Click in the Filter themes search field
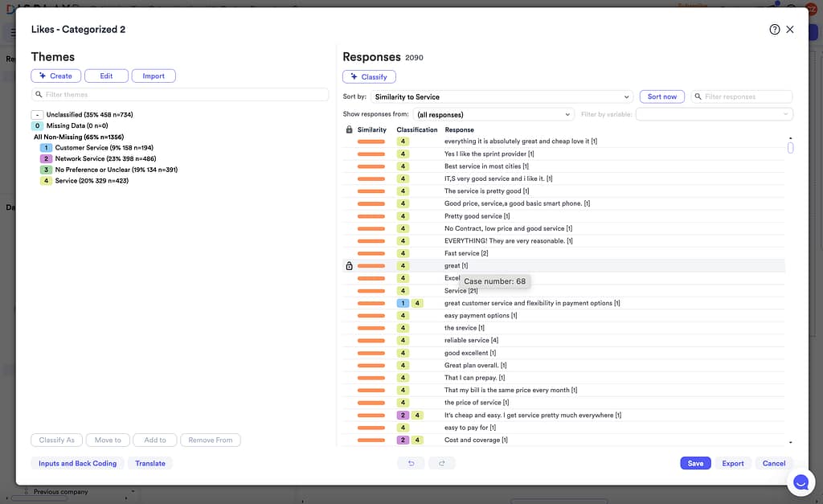This screenshot has height=504, width=823. pos(180,95)
